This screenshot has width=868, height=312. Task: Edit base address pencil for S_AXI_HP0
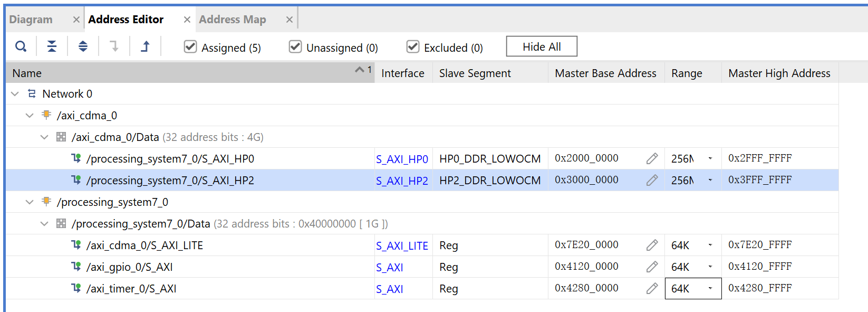(652, 158)
